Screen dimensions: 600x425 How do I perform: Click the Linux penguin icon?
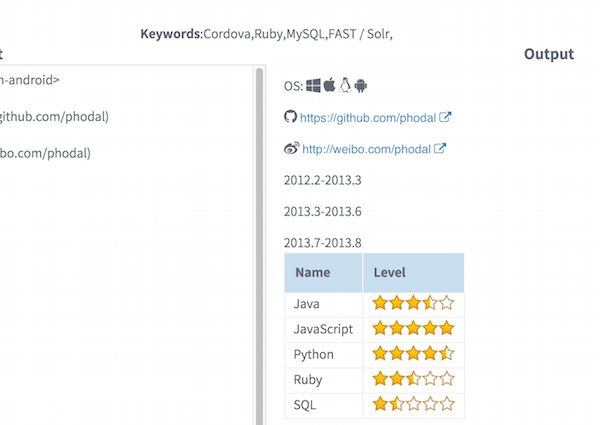[345, 85]
